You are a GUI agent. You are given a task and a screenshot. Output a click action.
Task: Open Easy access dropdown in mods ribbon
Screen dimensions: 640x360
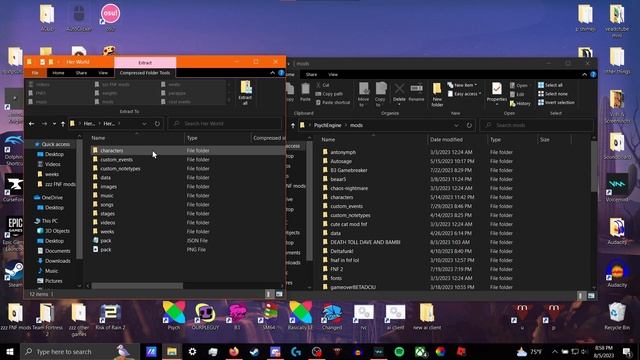pyautogui.click(x=464, y=94)
